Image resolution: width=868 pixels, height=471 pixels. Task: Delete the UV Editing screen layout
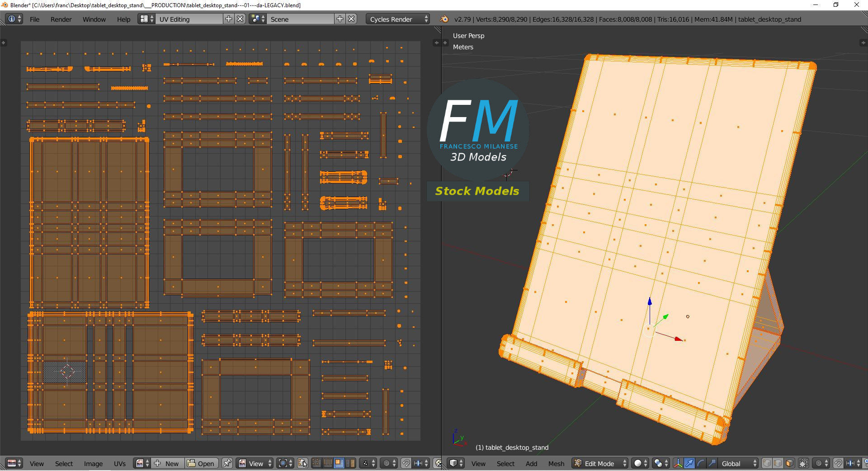click(x=241, y=19)
